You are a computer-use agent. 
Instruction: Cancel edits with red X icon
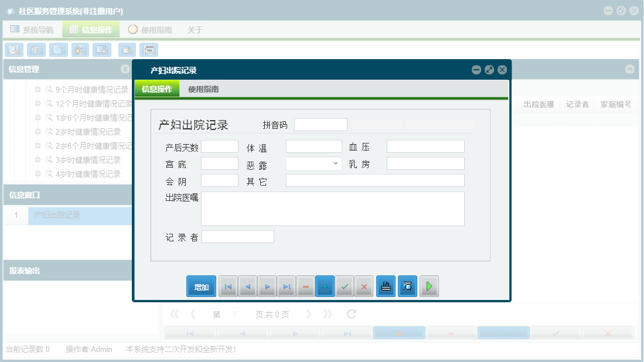(364, 286)
